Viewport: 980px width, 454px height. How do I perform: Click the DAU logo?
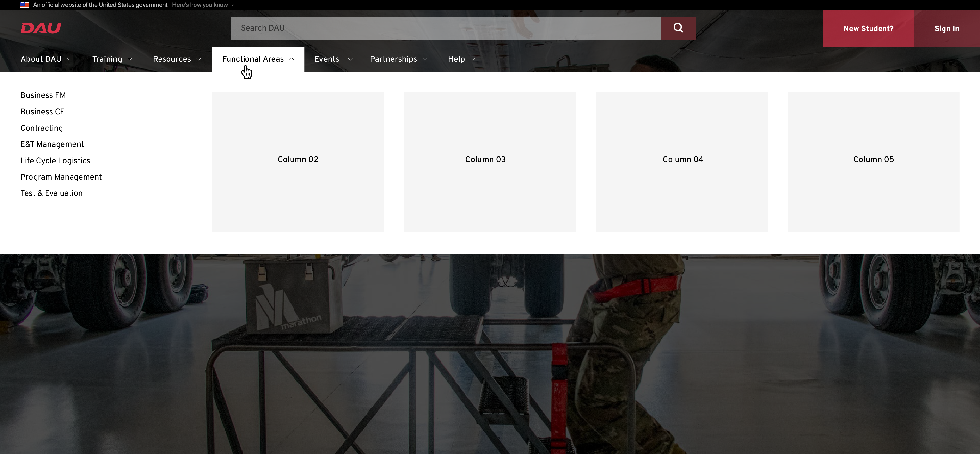click(41, 28)
